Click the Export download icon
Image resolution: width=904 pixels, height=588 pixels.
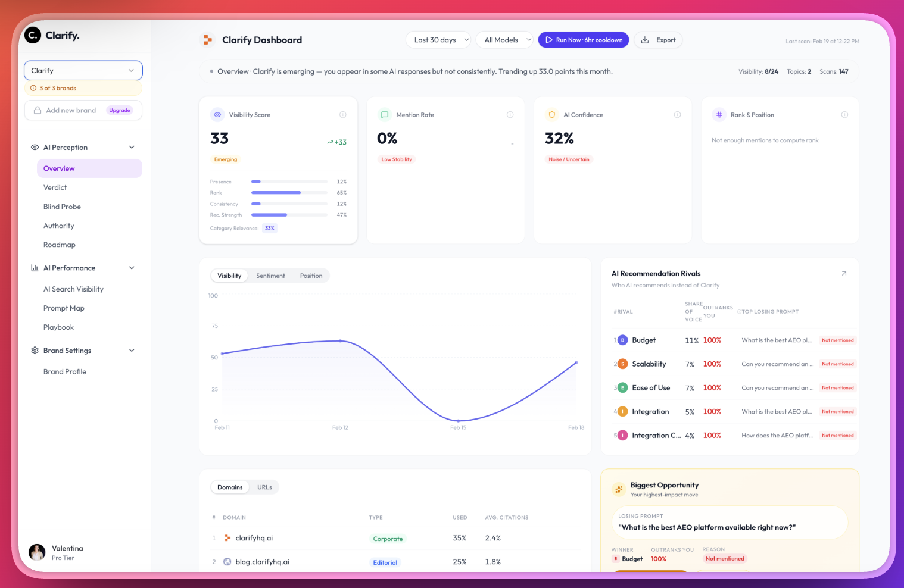point(645,40)
